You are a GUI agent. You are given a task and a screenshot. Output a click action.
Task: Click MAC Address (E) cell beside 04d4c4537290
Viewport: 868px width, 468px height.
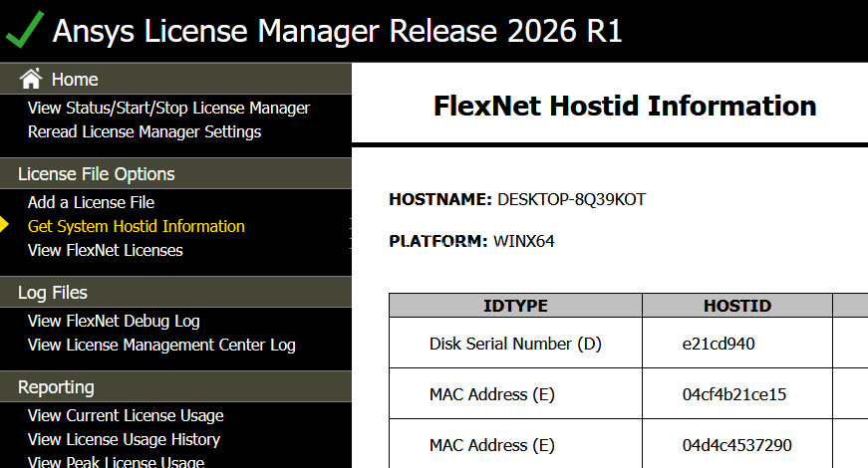pyautogui.click(x=515, y=444)
